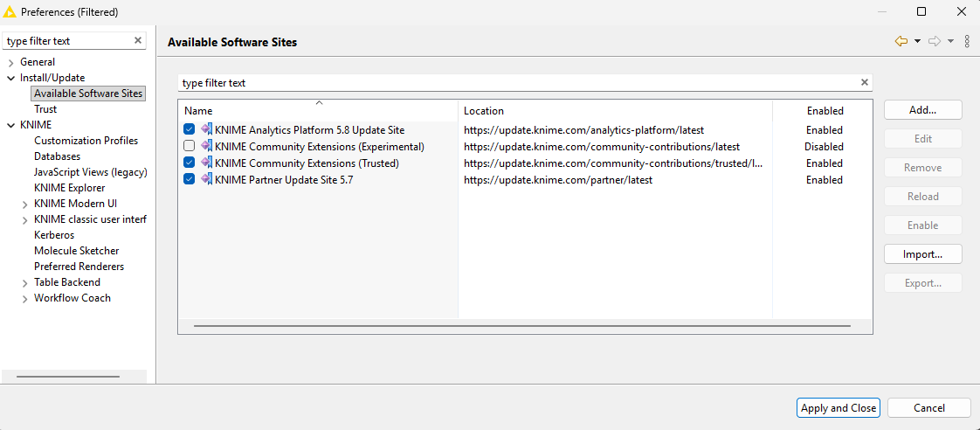Image resolution: width=980 pixels, height=430 pixels.
Task: Click the Community Extensions (Experimental) site icon
Action: pos(207,146)
